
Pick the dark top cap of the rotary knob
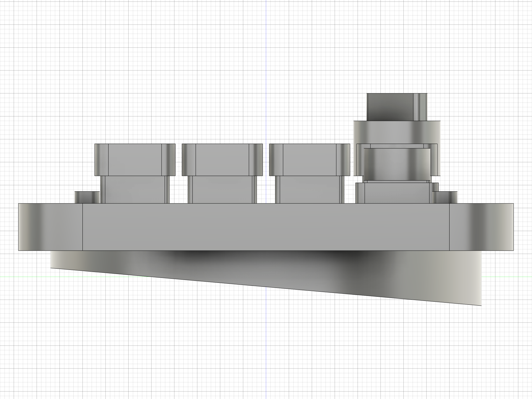397,107
